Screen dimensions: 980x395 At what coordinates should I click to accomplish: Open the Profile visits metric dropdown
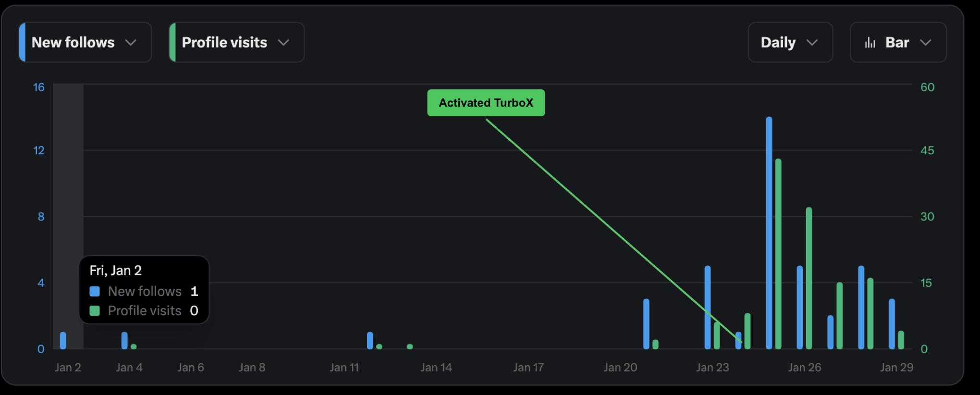237,42
